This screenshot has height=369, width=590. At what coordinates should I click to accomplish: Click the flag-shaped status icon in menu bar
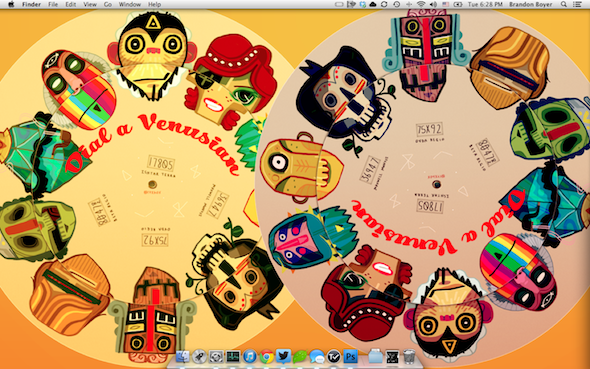(351, 5)
